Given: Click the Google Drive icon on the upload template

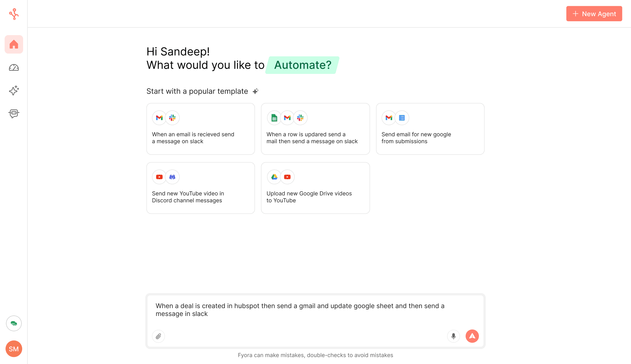Looking at the screenshot, I should coord(274,177).
